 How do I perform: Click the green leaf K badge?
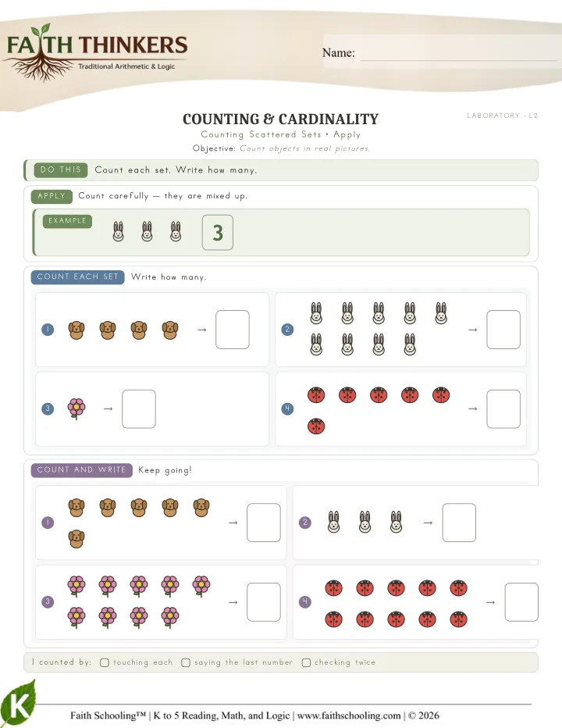pyautogui.click(x=18, y=704)
